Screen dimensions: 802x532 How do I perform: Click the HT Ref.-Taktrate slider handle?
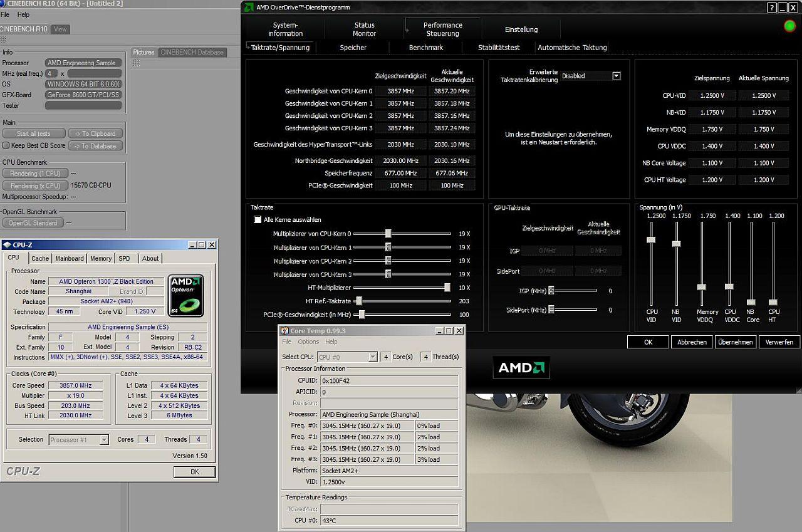[358, 301]
